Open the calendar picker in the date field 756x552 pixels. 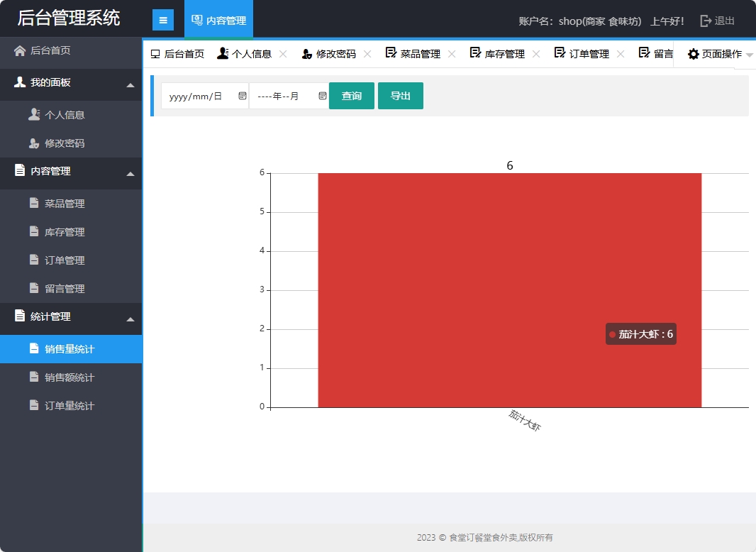point(243,96)
